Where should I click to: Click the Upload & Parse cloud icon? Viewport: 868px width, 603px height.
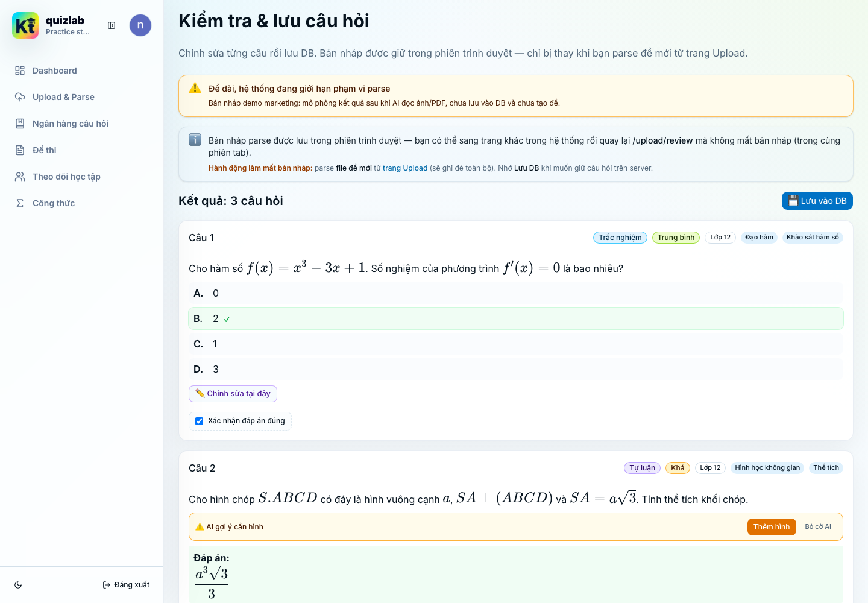[x=20, y=97]
